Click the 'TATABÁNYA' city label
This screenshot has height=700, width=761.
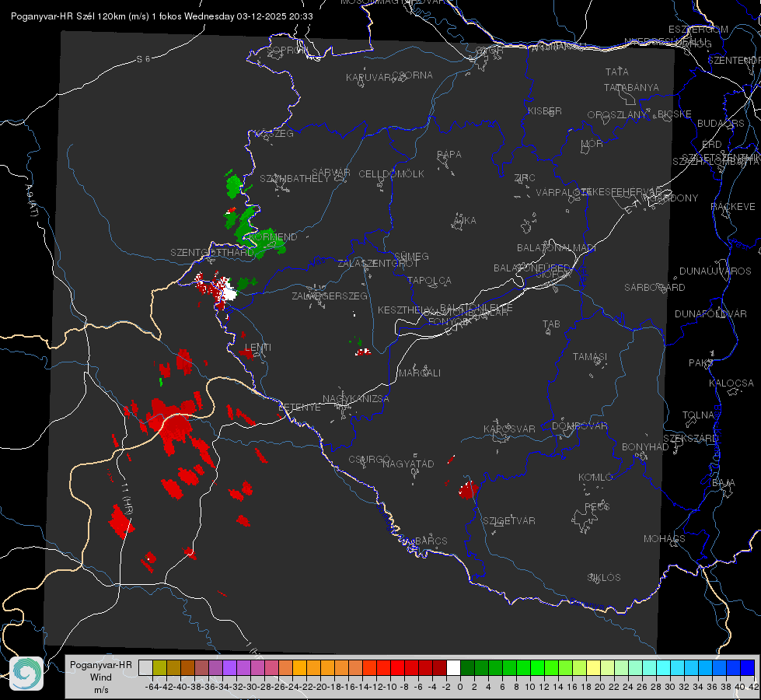(631, 87)
